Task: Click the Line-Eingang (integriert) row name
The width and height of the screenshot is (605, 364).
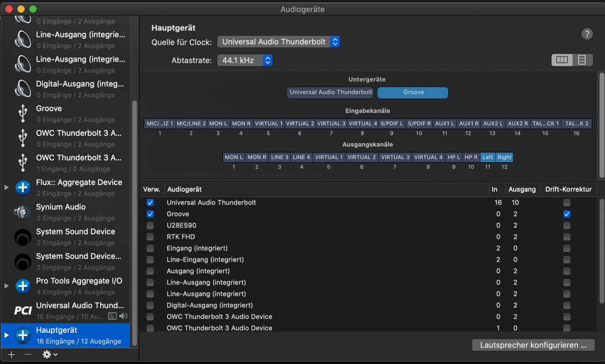Action: [205, 260]
